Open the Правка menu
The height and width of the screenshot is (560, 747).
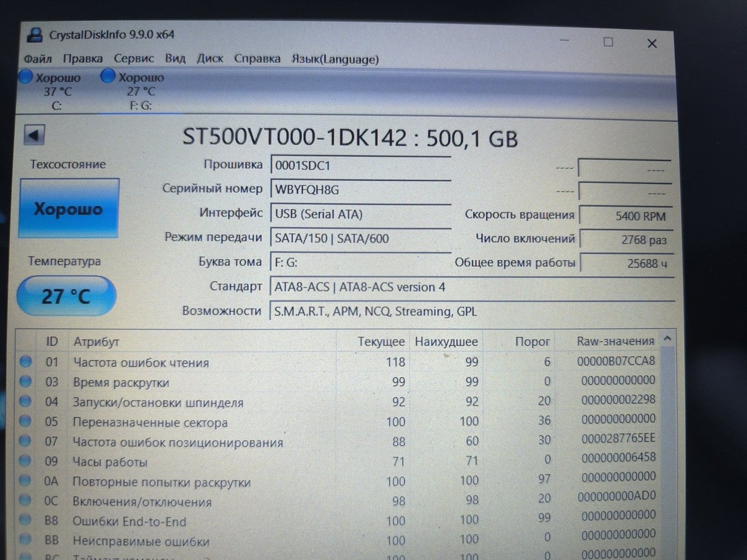(83, 59)
